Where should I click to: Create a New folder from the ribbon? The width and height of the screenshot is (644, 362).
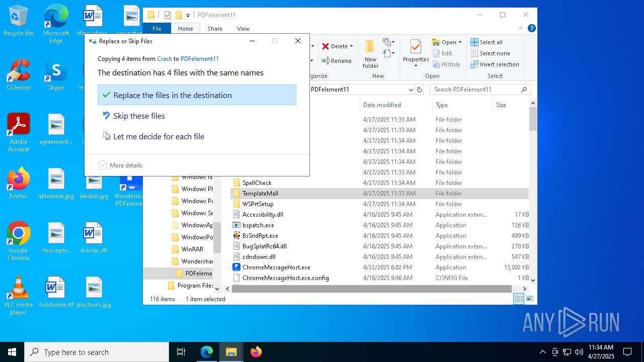(x=370, y=54)
